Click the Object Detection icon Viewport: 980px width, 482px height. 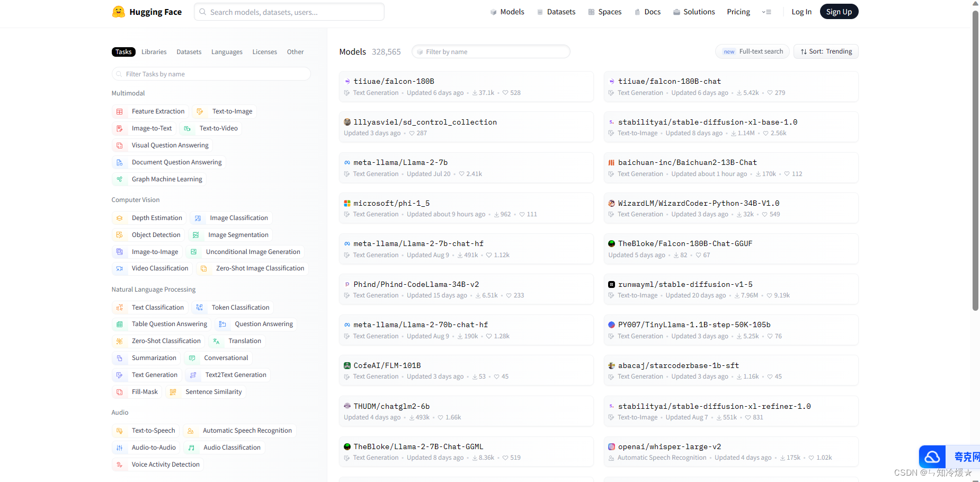(x=120, y=235)
